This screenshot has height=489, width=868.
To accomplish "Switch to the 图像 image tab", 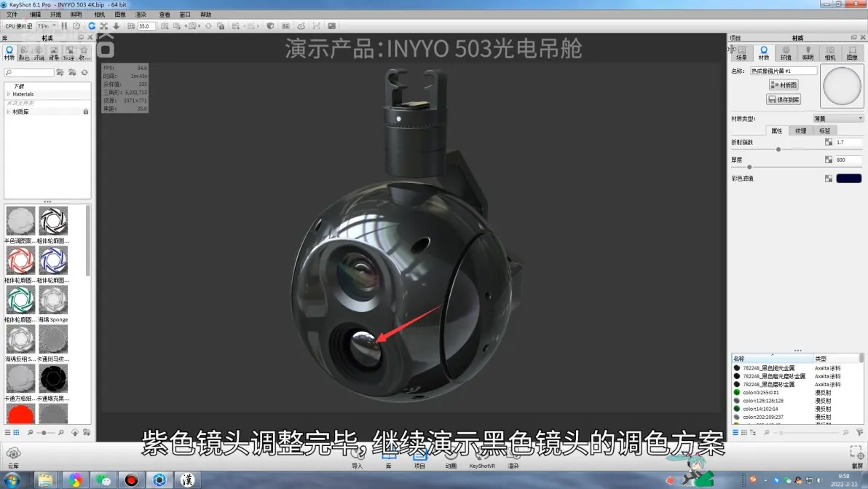I will click(x=853, y=53).
